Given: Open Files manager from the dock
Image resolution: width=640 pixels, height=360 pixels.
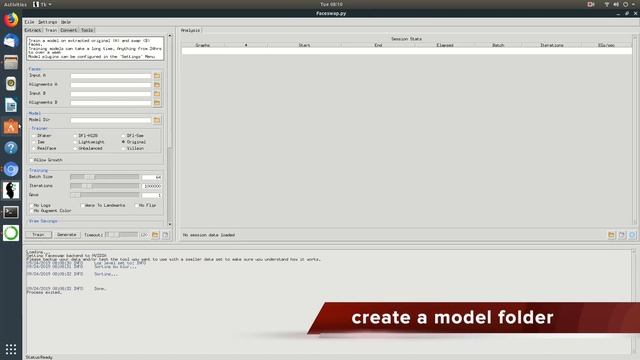Looking at the screenshot, I should pos(11,62).
